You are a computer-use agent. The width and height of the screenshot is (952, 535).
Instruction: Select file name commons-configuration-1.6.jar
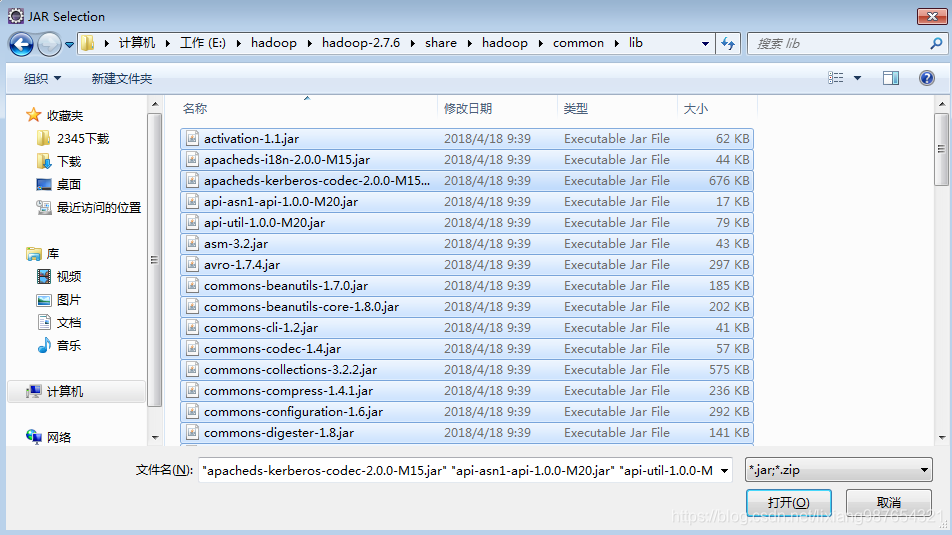(x=293, y=412)
